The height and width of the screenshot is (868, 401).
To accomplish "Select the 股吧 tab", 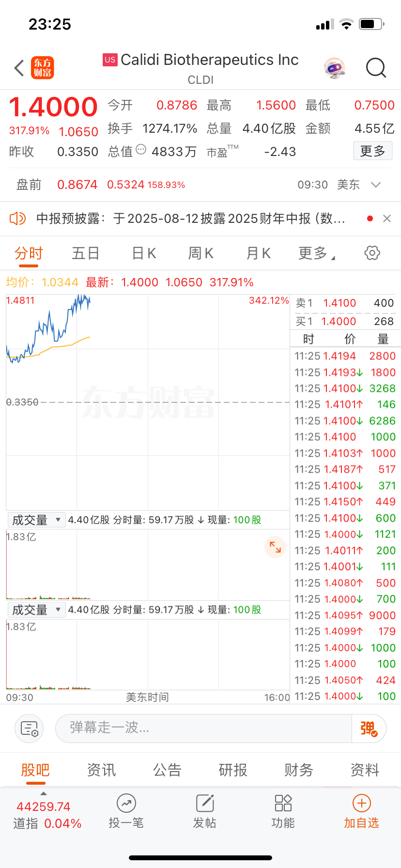I will pos(35,770).
